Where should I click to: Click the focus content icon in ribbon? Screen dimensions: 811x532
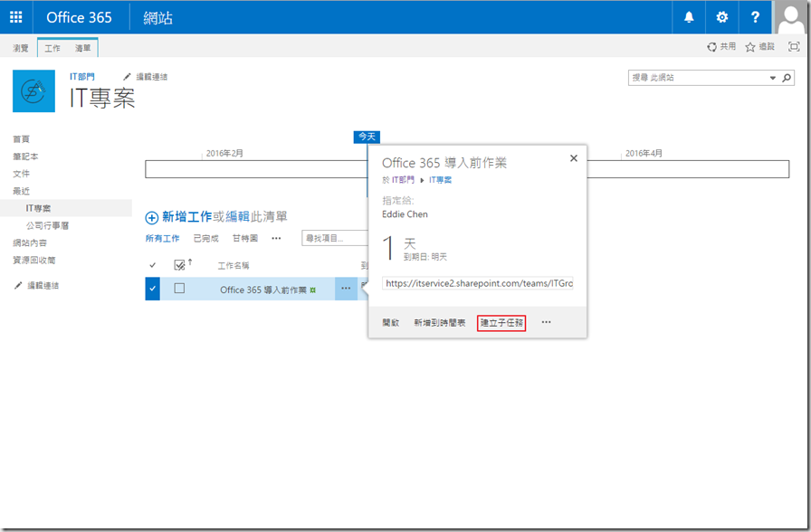coord(794,47)
